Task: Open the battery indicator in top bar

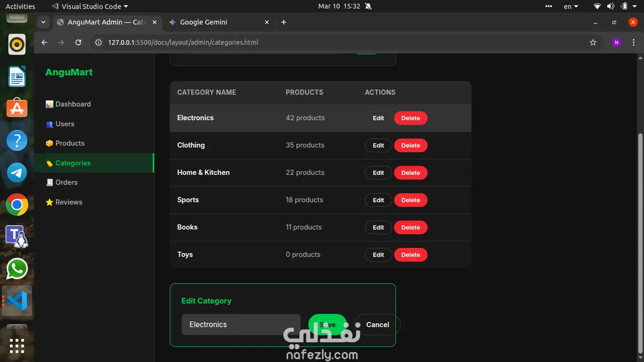Action: tap(625, 6)
